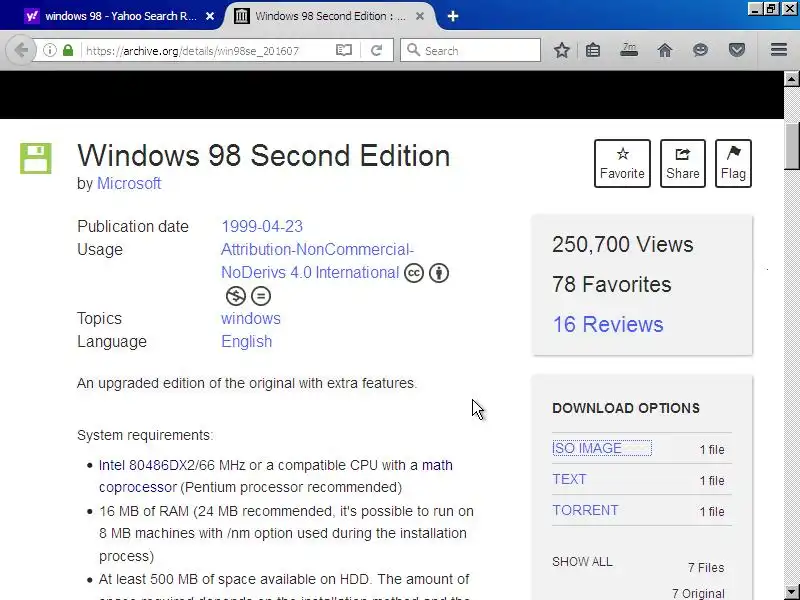
Task: Show bookmarks list icon in toolbar
Action: click(x=593, y=50)
